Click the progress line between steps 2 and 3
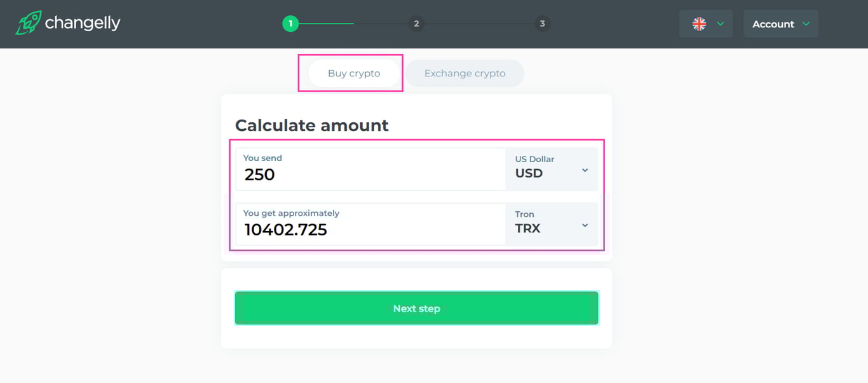The image size is (868, 383). coord(479,24)
